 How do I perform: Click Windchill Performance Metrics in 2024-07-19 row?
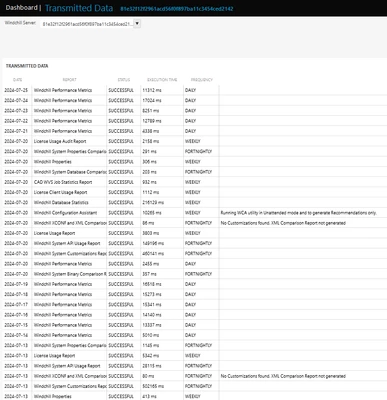pyautogui.click(x=63, y=284)
